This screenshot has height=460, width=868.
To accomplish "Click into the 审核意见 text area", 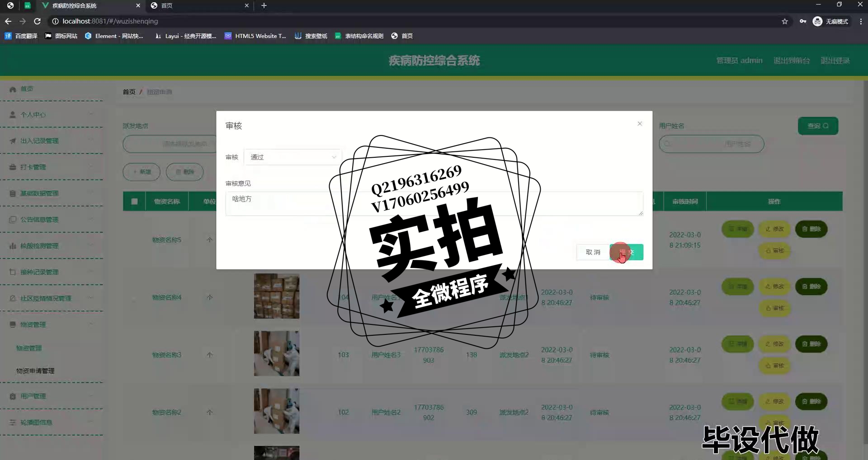I will click(434, 204).
